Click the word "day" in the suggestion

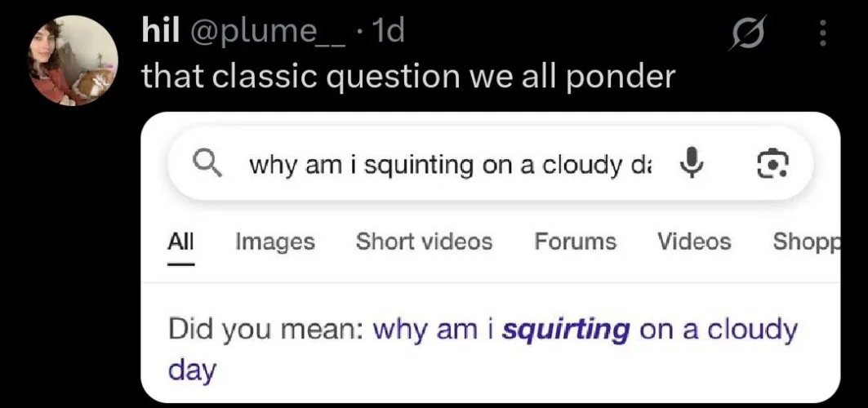pyautogui.click(x=192, y=370)
